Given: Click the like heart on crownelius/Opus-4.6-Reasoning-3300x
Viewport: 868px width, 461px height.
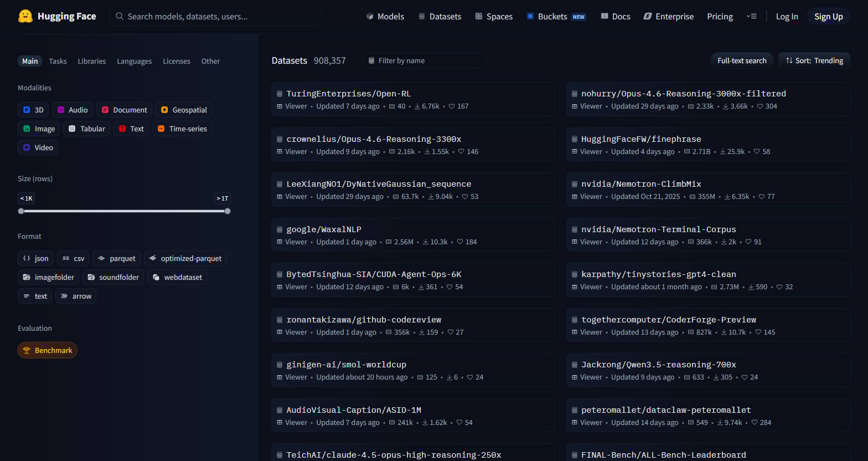Looking at the screenshot, I should (461, 151).
